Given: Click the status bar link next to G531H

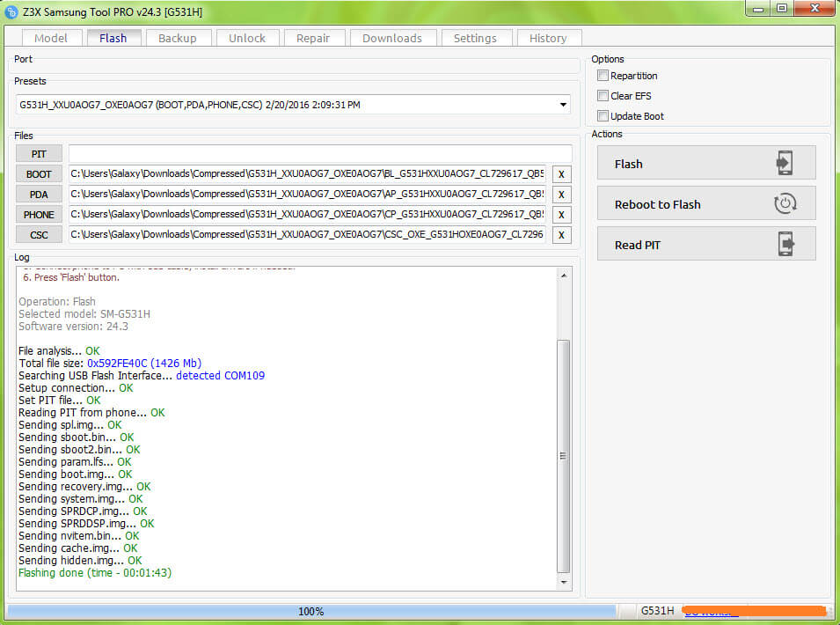Looking at the screenshot, I should click(711, 612).
